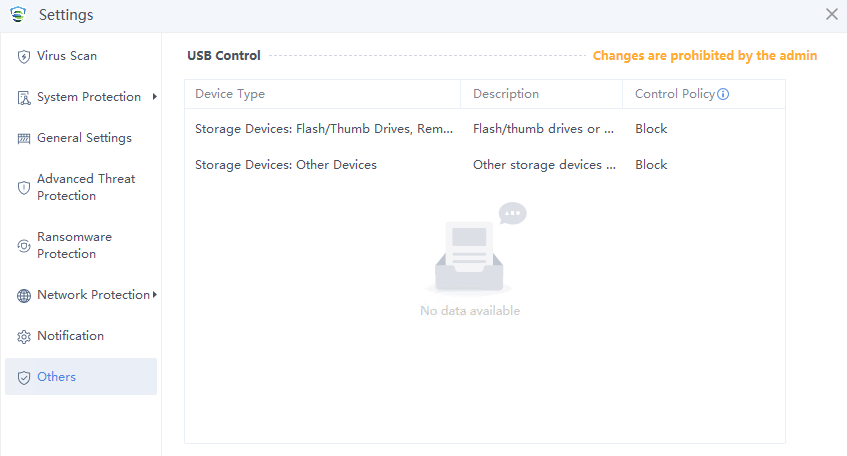The width and height of the screenshot is (847, 456).
Task: Expand the Network Protection submenu arrow
Action: (155, 295)
